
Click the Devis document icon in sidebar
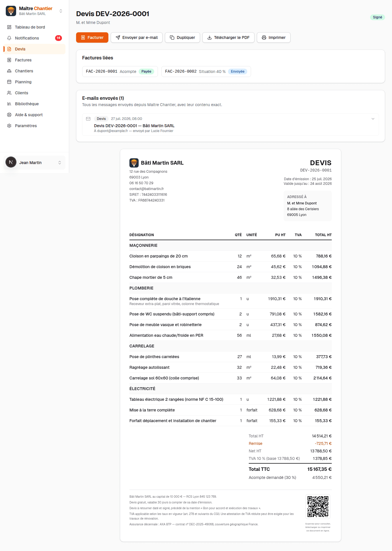(9, 49)
